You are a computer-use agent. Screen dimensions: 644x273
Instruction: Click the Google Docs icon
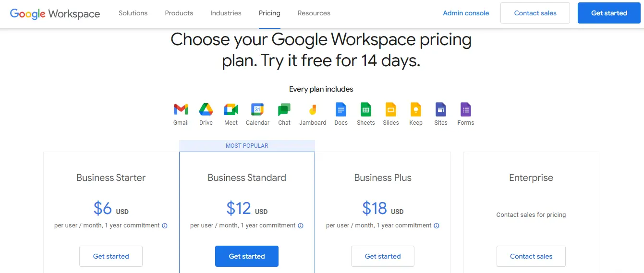click(x=341, y=110)
